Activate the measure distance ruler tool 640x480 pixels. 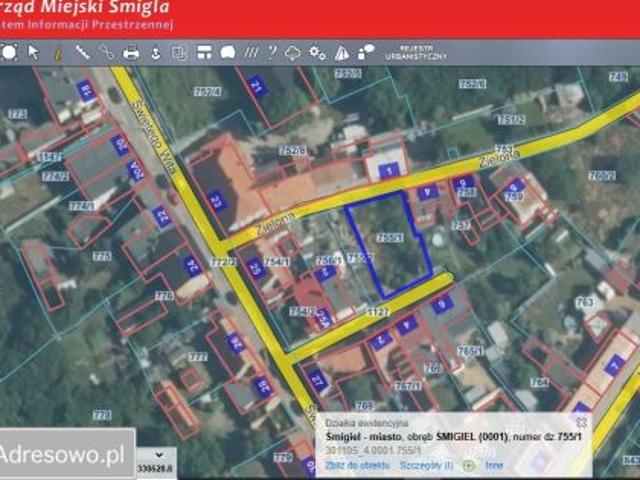(82, 51)
